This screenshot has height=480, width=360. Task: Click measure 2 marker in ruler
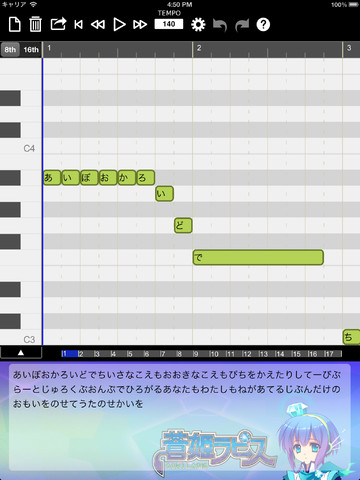pyautogui.click(x=199, y=48)
